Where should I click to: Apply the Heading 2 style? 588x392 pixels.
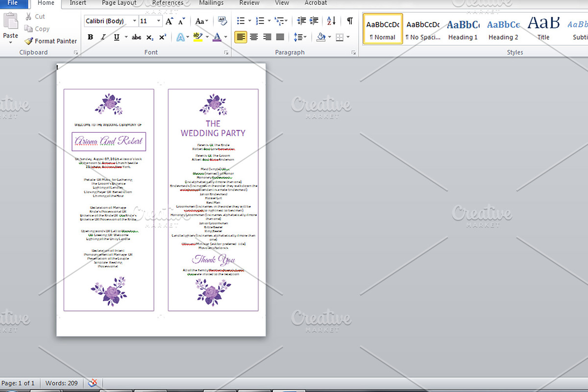503,29
